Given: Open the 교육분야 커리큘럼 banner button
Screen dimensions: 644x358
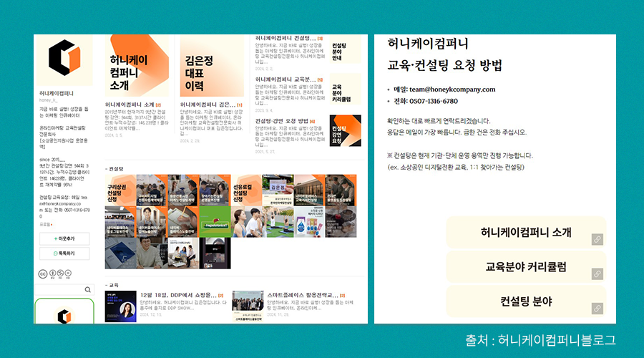Looking at the screenshot, I should coord(525,267).
